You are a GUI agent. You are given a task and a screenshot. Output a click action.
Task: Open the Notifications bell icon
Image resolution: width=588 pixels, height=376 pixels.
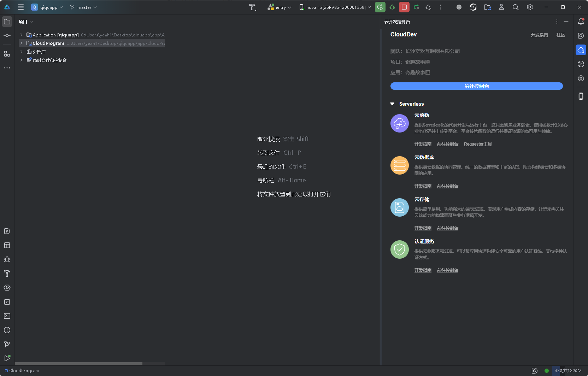(581, 22)
